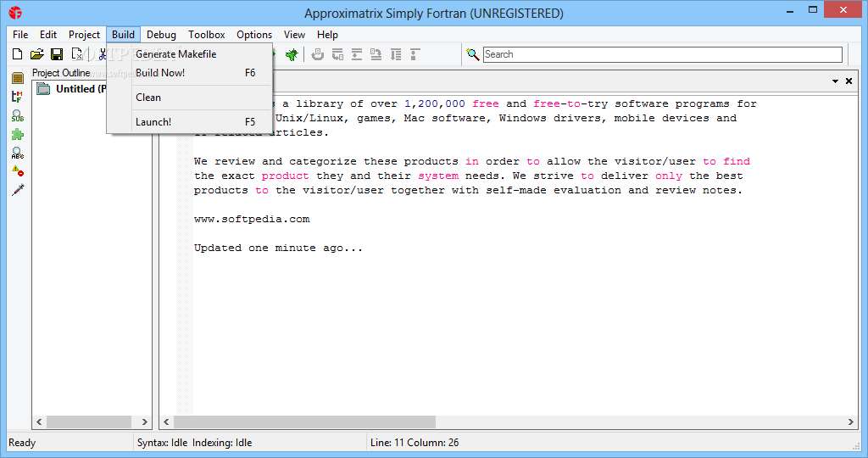868x458 pixels.
Task: Select the Untitled project tree item
Action: (81, 88)
